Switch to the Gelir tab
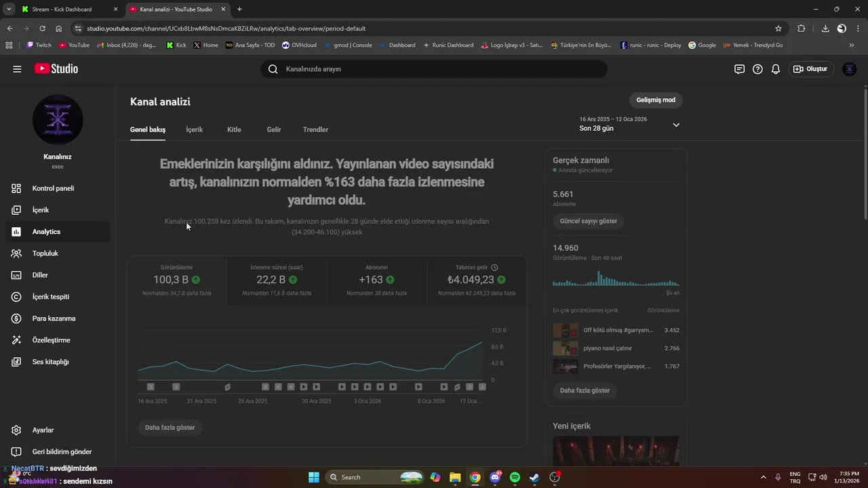The width and height of the screenshot is (868, 488). (274, 129)
